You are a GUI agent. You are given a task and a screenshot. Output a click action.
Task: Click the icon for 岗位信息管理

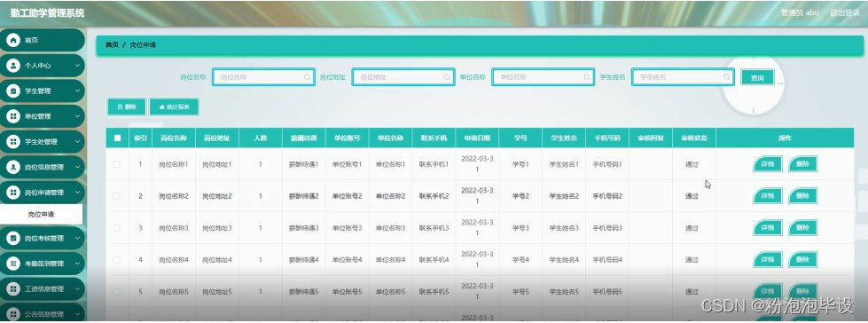(x=13, y=168)
